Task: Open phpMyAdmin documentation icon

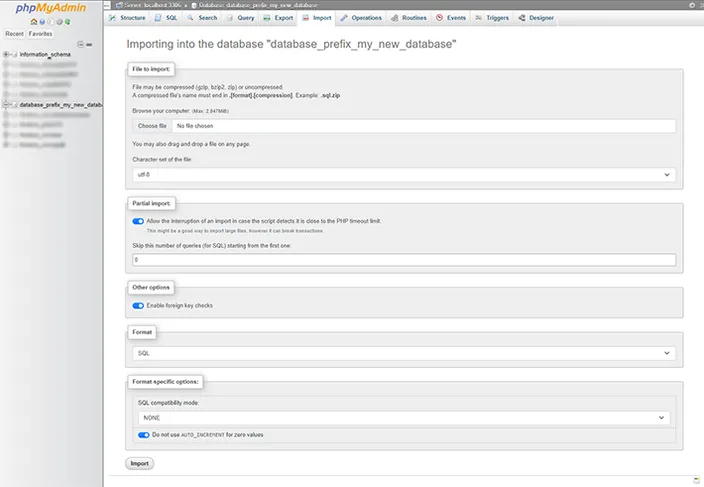Action: tap(51, 22)
